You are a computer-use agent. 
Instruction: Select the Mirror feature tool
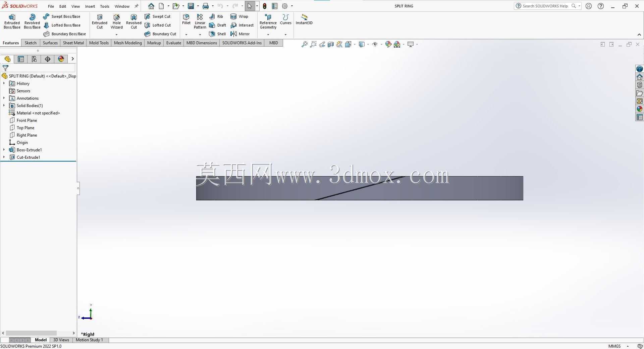pyautogui.click(x=240, y=34)
